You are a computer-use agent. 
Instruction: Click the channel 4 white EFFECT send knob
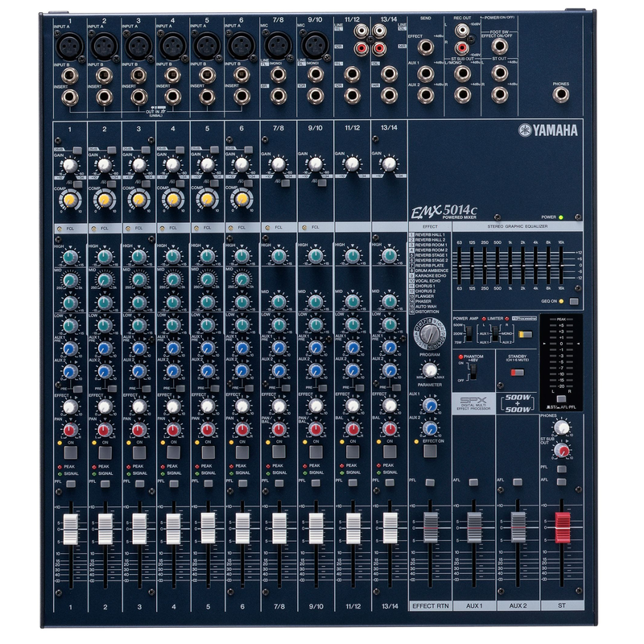173,407
